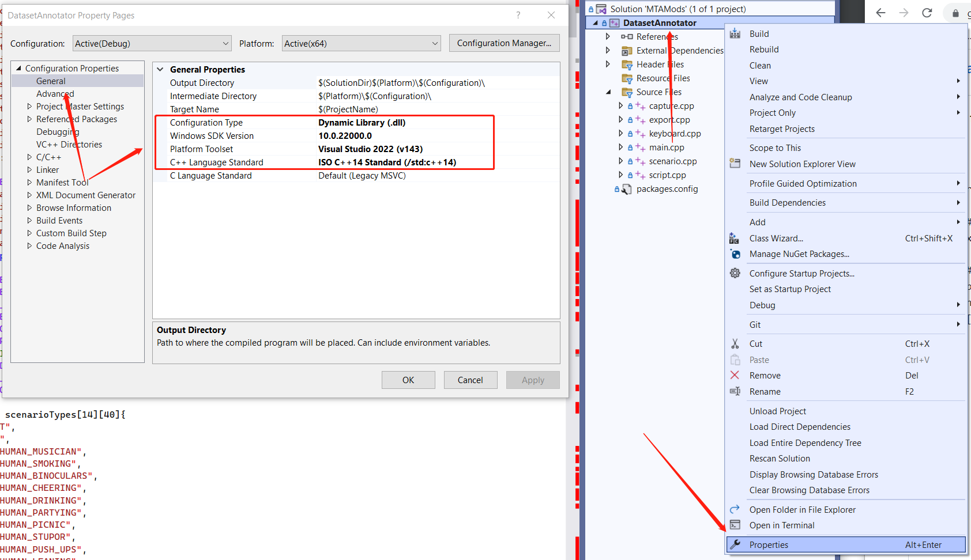Click the New Solution Explorer View icon
Screen dimensions: 971x560
735,164
